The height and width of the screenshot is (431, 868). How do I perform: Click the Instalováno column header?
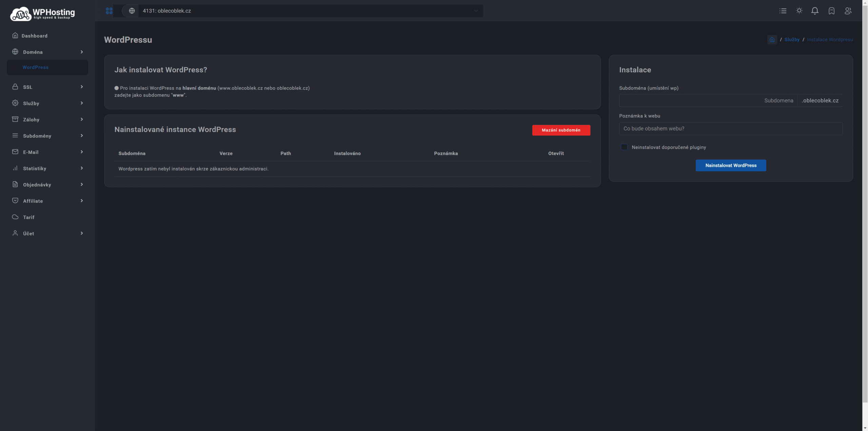(x=347, y=154)
